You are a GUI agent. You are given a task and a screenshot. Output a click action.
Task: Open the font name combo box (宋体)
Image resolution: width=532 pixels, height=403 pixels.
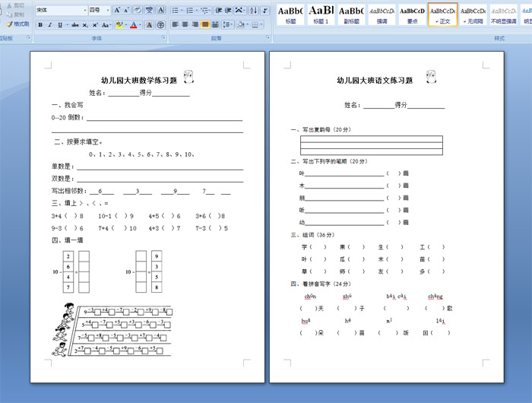(61, 10)
